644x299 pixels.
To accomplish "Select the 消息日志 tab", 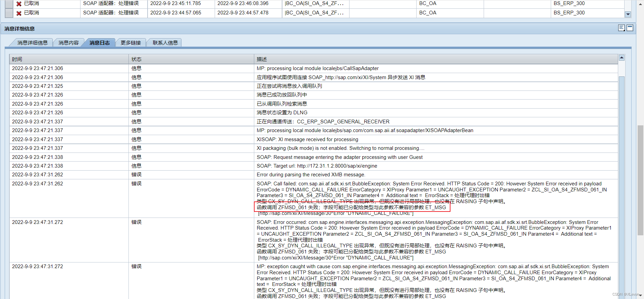I will [100, 43].
